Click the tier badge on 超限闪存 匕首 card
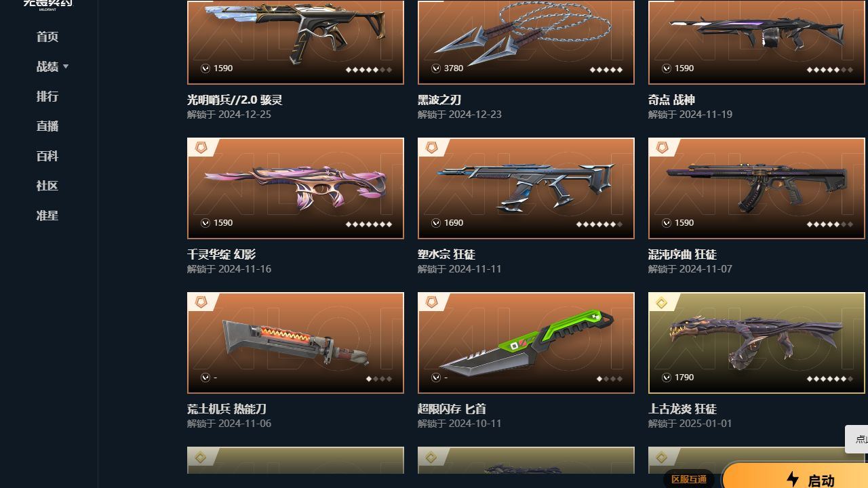 [431, 302]
